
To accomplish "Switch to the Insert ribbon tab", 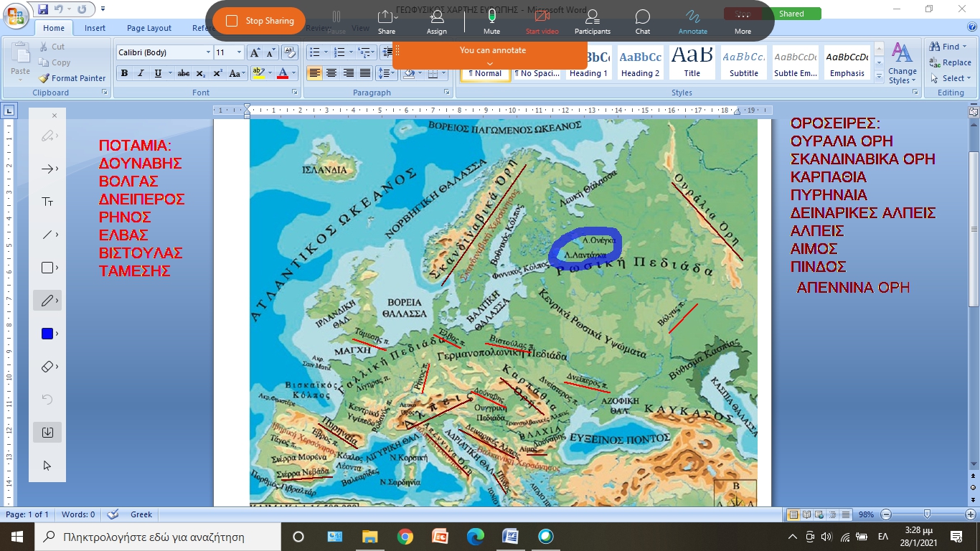I will [x=95, y=28].
